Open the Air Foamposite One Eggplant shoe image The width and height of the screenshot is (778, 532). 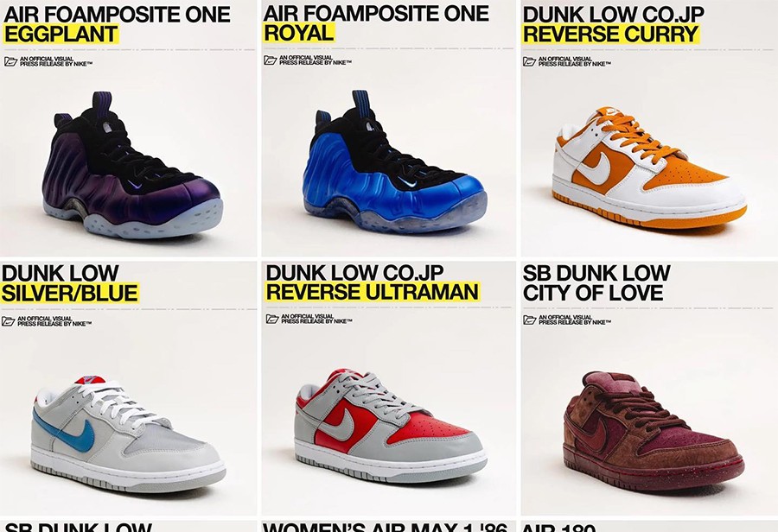[131, 165]
